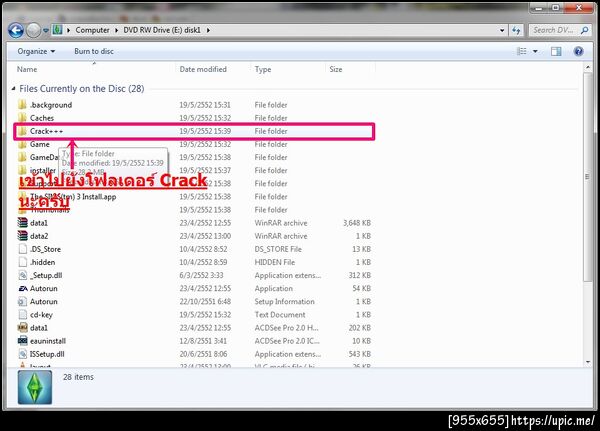The height and width of the screenshot is (431, 600).
Task: Select the Game folder icon
Action: [x=23, y=144]
